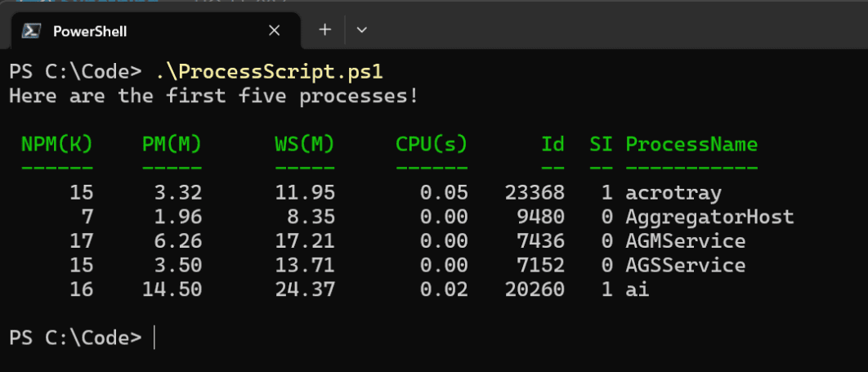Click the acrotray process name

coord(673,193)
